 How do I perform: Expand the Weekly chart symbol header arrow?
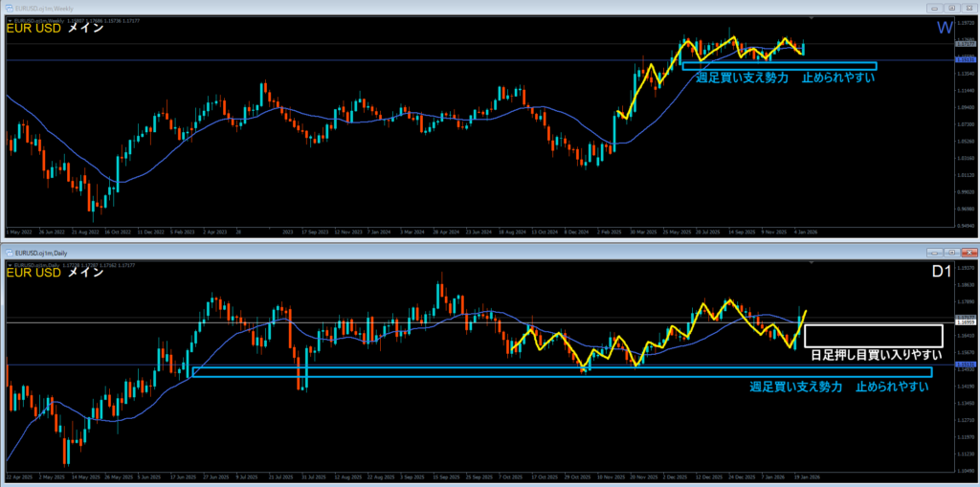9,21
